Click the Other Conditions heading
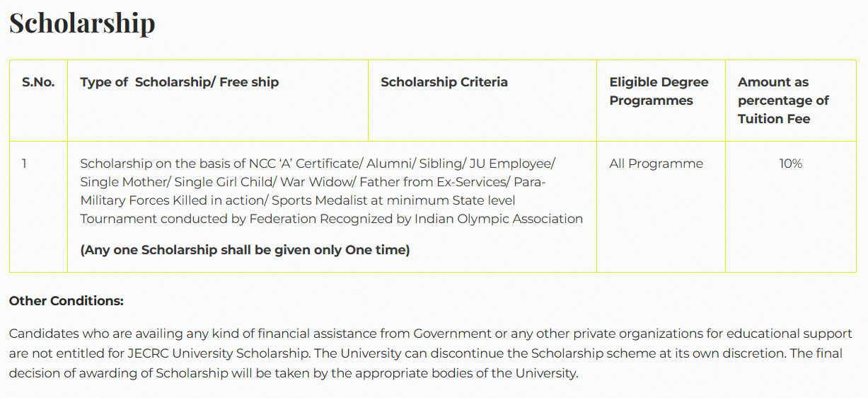 [66, 301]
